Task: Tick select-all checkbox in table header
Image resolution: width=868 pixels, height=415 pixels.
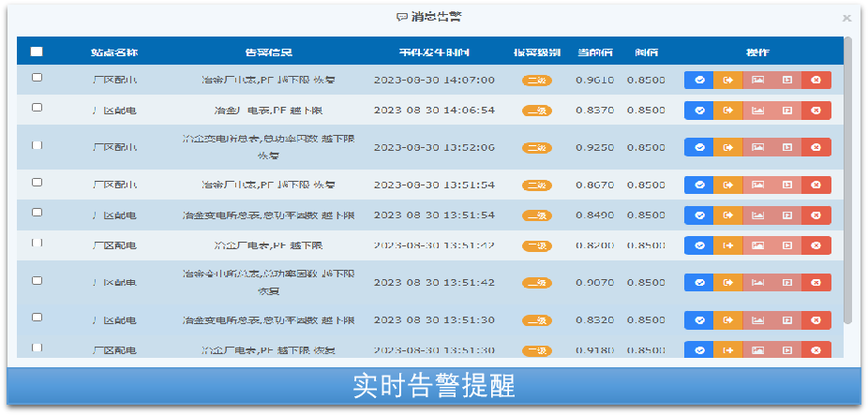Action: [x=37, y=52]
